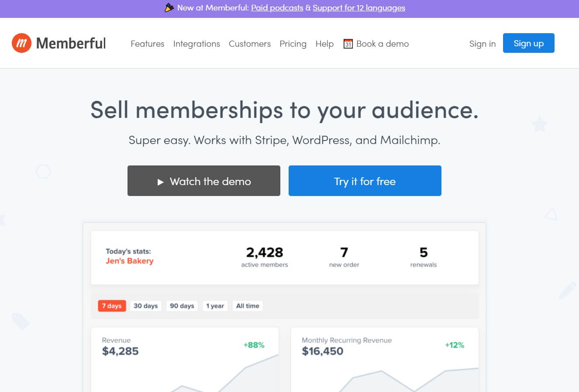Image resolution: width=579 pixels, height=392 pixels.
Task: Click the Sign in link
Action: pyautogui.click(x=482, y=44)
